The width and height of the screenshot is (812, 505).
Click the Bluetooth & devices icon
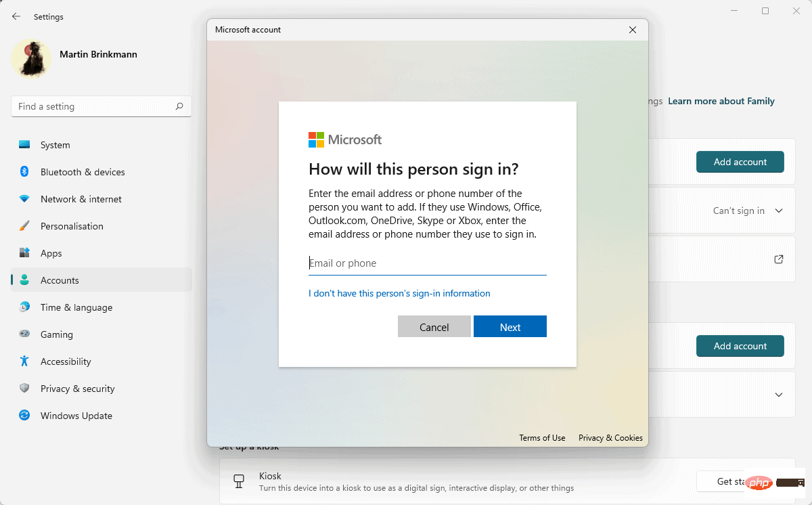click(x=24, y=172)
